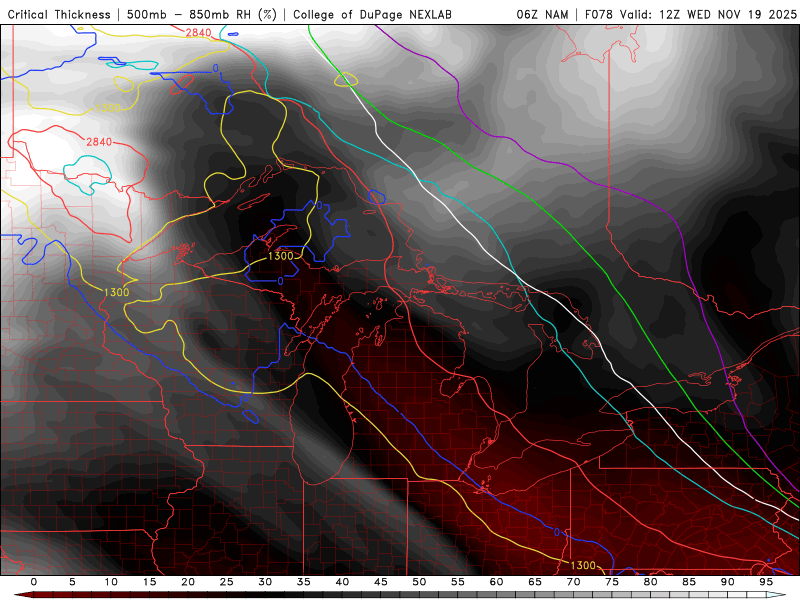Click the dark red arrow end of color bar
800x600 pixels.
23,595
